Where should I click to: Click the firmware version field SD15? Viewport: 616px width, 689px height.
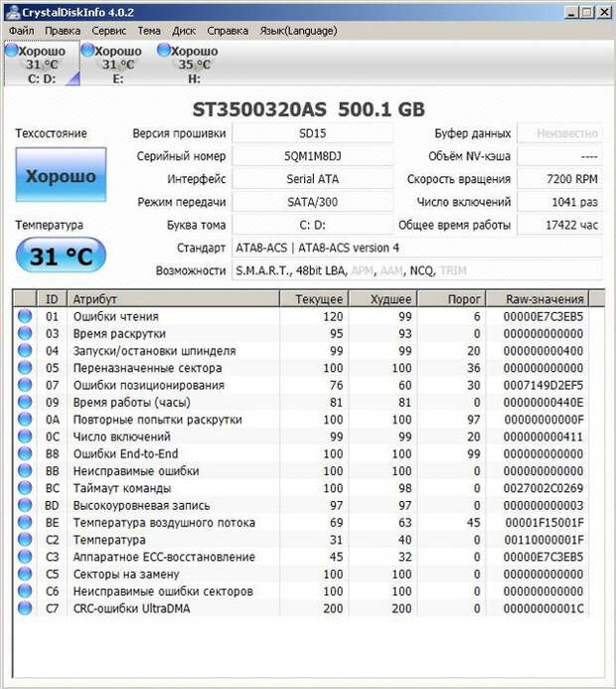pos(313,133)
